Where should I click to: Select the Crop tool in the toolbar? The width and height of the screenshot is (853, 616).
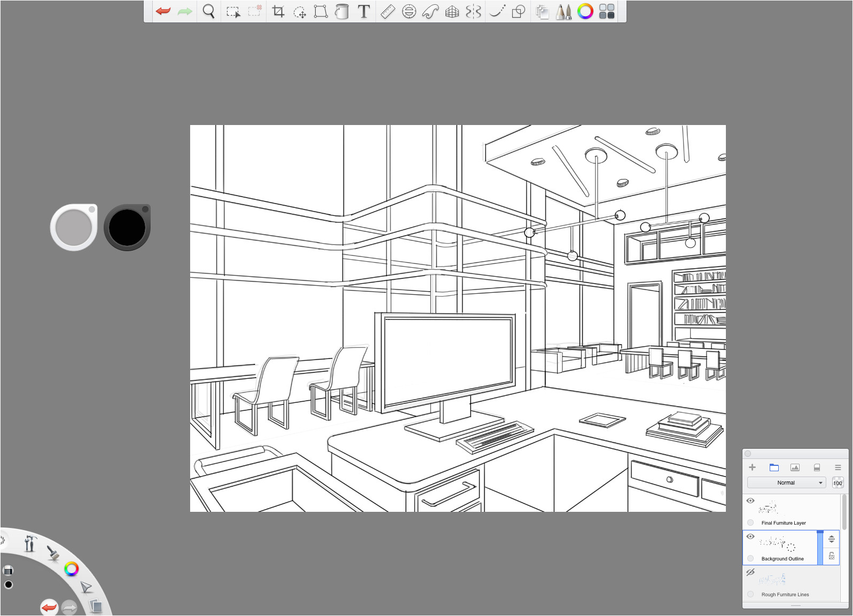coord(278,11)
